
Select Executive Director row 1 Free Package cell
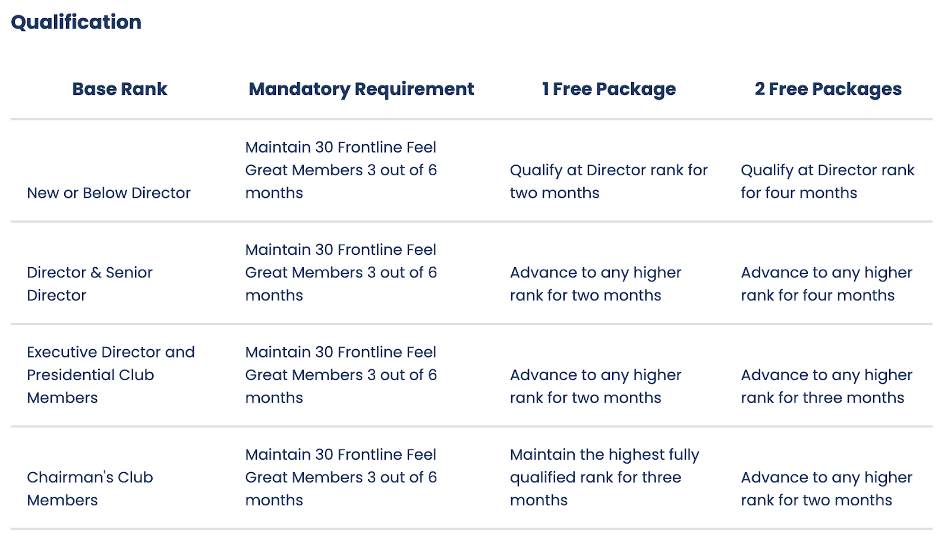[x=596, y=386]
